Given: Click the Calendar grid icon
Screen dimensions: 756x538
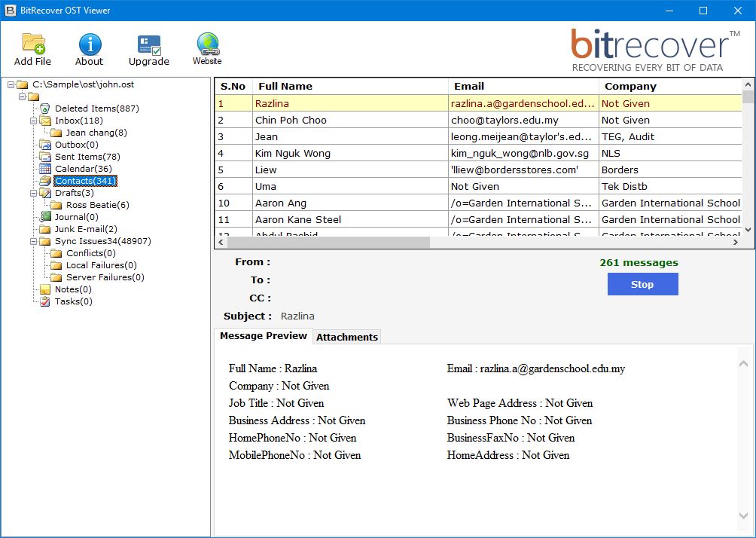Looking at the screenshot, I should coord(45,168).
